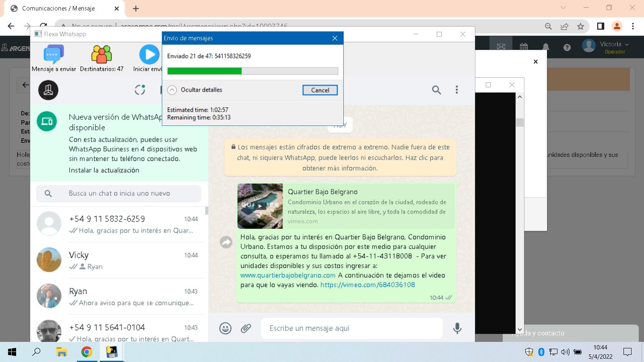Click the encryption info notice
Viewport: 644px width, 362px height.
[340, 158]
